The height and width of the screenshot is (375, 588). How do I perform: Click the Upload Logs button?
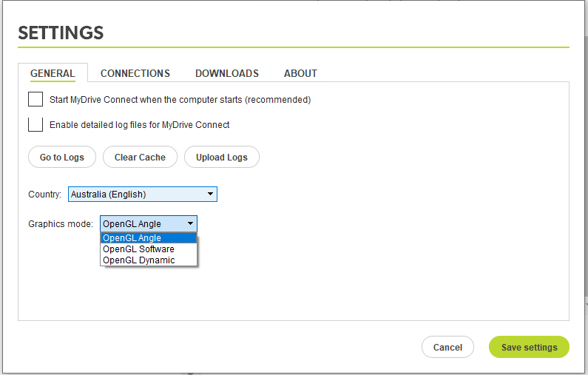[222, 157]
